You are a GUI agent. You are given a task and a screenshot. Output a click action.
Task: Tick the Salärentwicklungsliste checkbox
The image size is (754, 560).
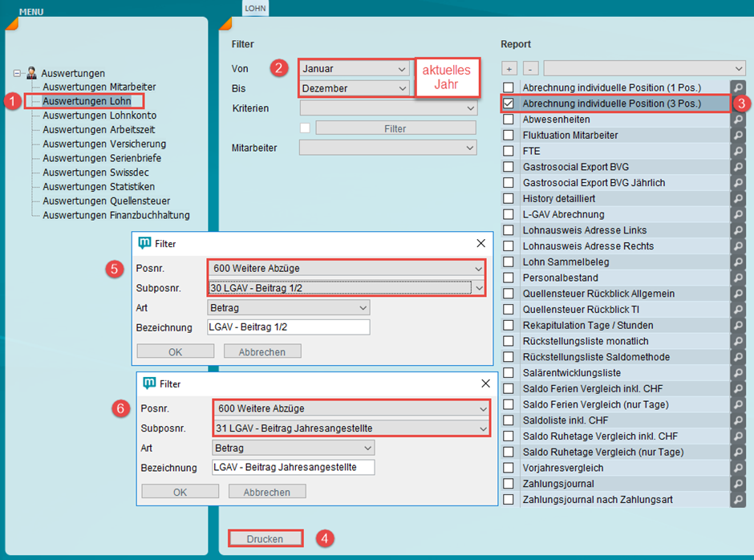(x=508, y=373)
